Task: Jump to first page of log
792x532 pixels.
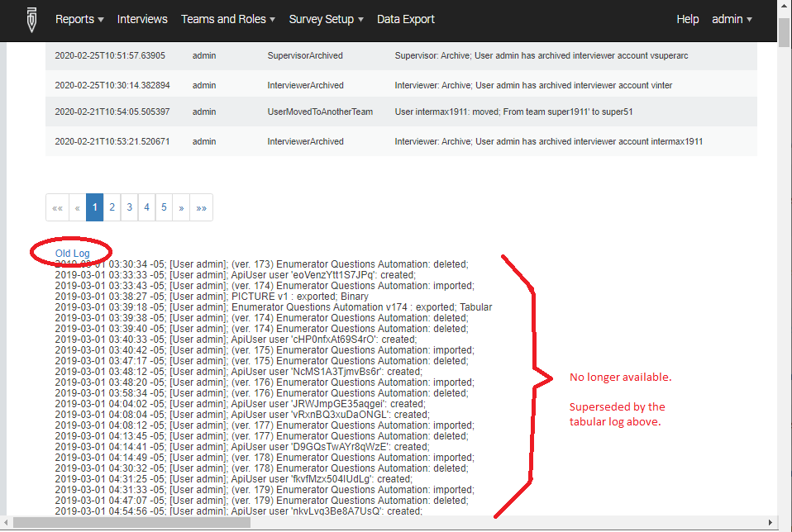Action: coord(57,208)
